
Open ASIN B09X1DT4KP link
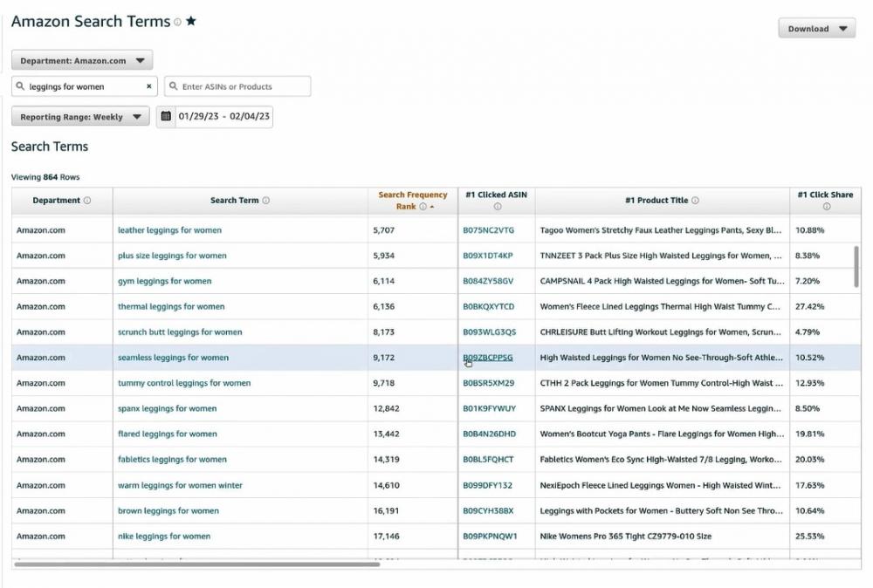click(x=488, y=256)
